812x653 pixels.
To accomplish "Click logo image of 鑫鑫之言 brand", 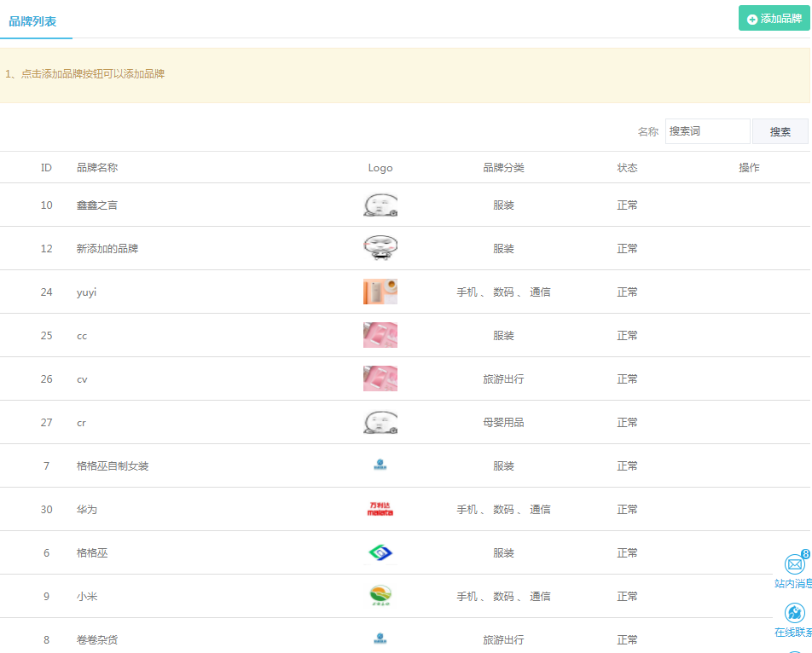I will tap(380, 205).
